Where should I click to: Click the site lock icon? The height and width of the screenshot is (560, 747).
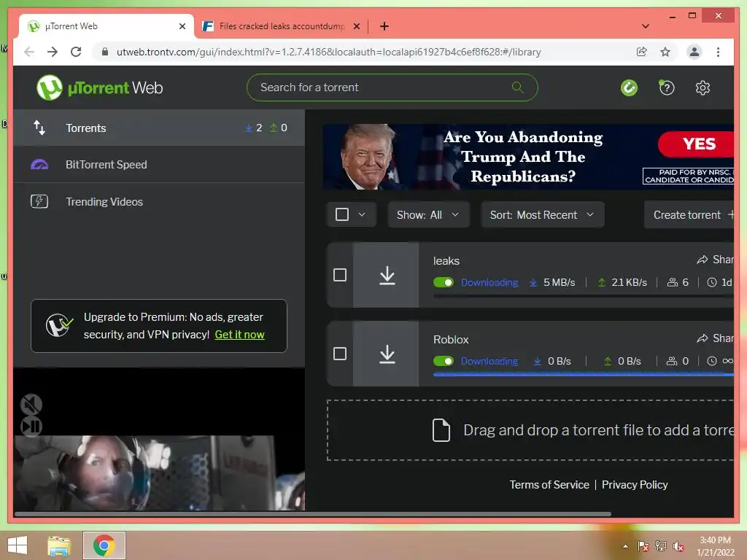point(105,52)
